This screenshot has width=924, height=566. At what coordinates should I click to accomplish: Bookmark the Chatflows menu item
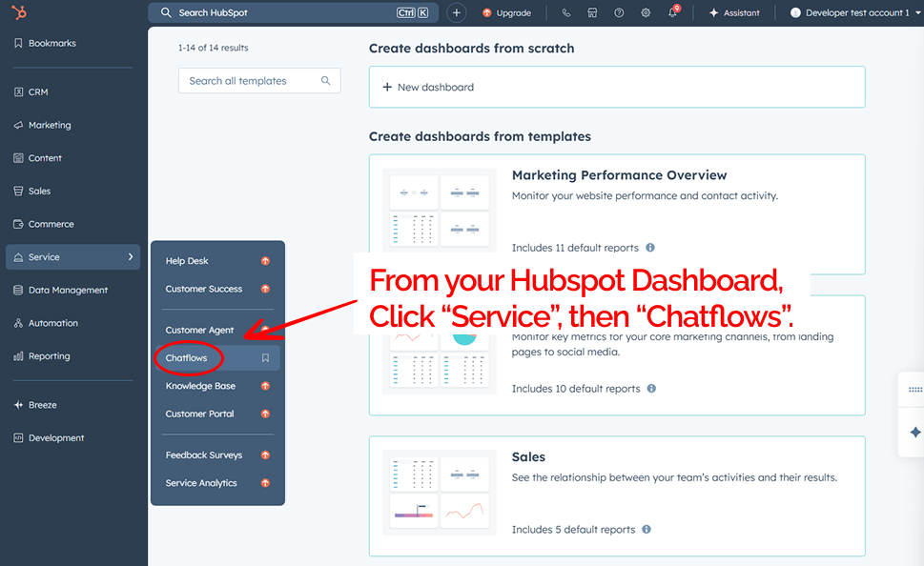[265, 358]
